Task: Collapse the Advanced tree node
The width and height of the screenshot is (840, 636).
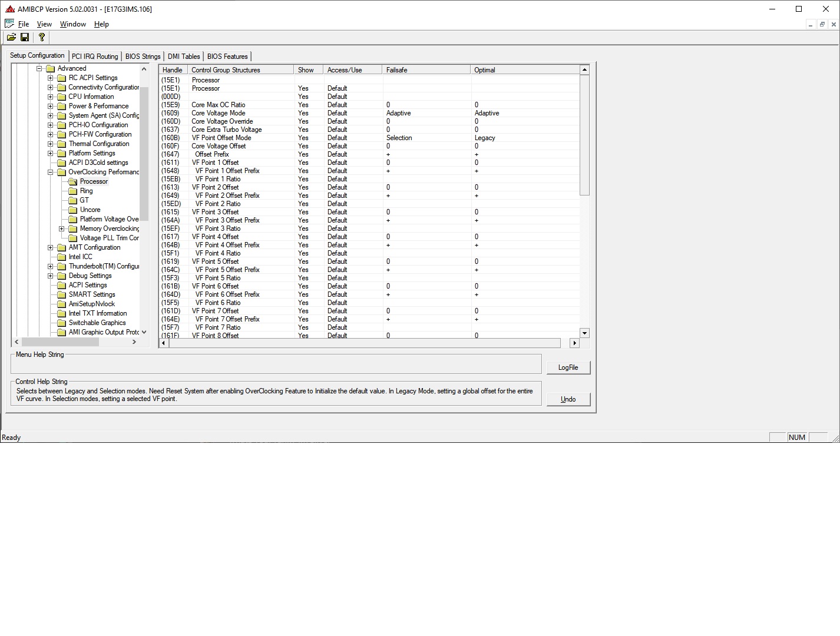Action: 39,68
